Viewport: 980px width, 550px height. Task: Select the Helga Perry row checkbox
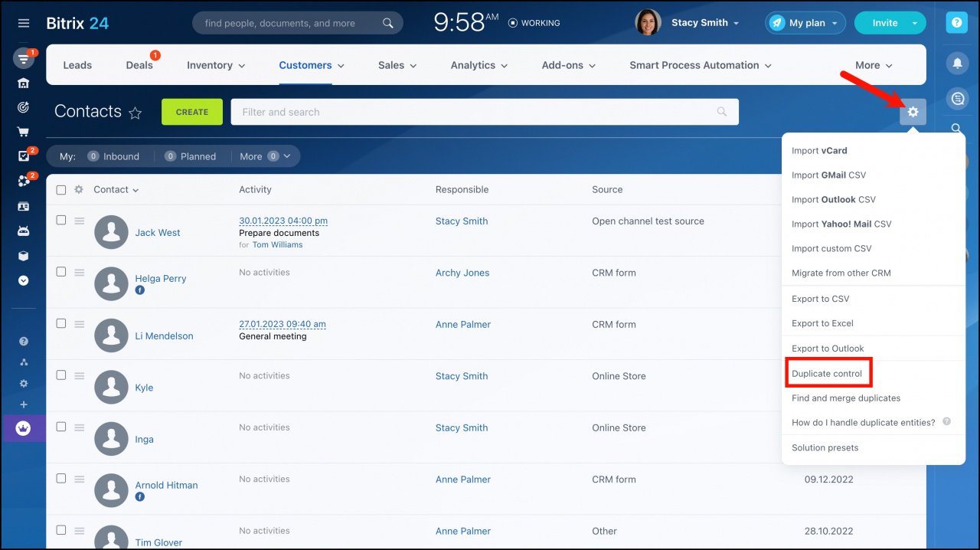click(x=61, y=272)
